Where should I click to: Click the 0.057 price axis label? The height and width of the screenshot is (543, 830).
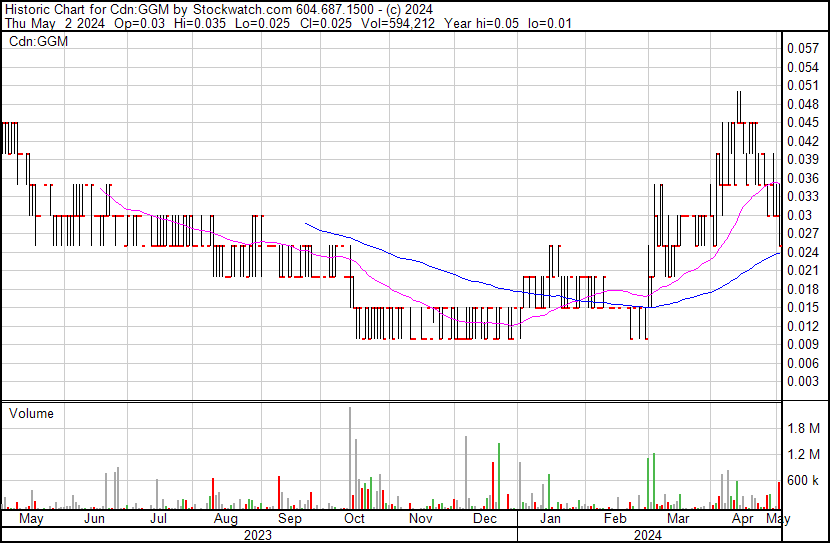[802, 48]
